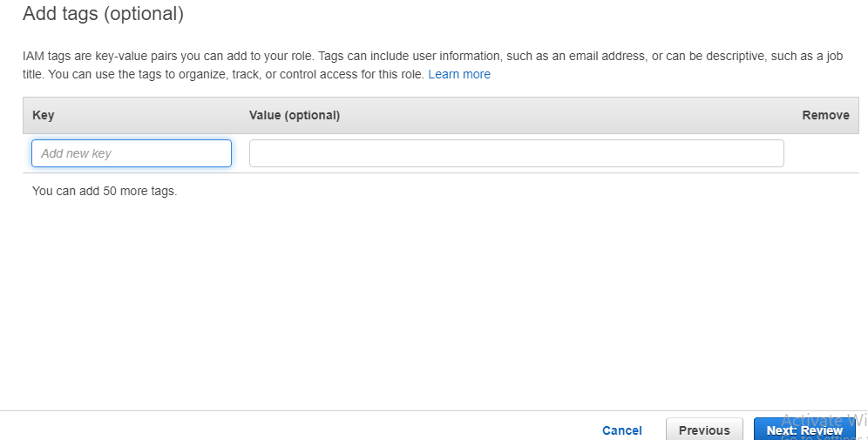Proceed with the Next: Review button
Viewport: 868px width, 440px height.
tap(804, 430)
